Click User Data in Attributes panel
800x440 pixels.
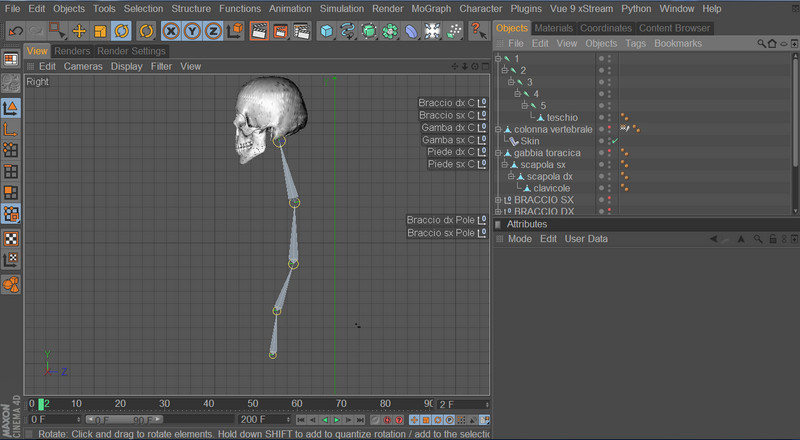(586, 239)
